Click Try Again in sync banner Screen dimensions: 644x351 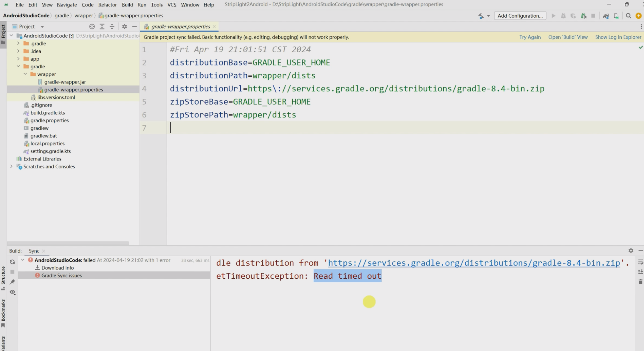click(530, 37)
